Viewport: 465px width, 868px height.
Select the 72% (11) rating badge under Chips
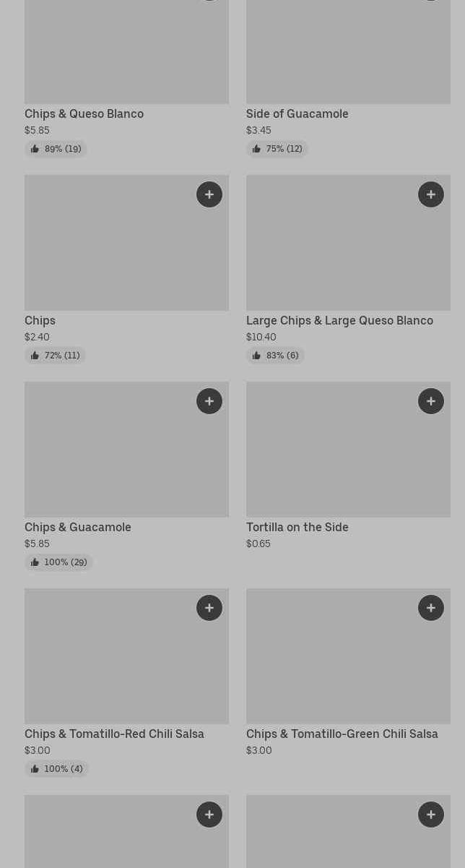[x=55, y=356]
